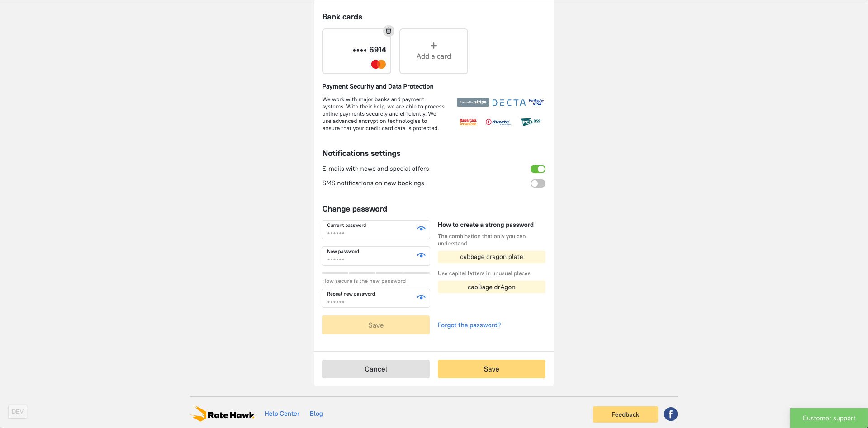Click the MasterCard SecureCode logo
868x428 pixels.
click(x=468, y=122)
